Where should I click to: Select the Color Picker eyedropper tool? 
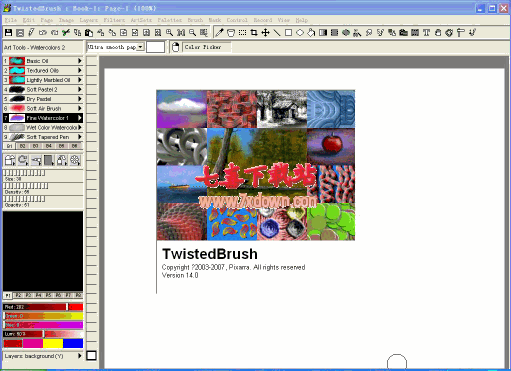(219, 33)
